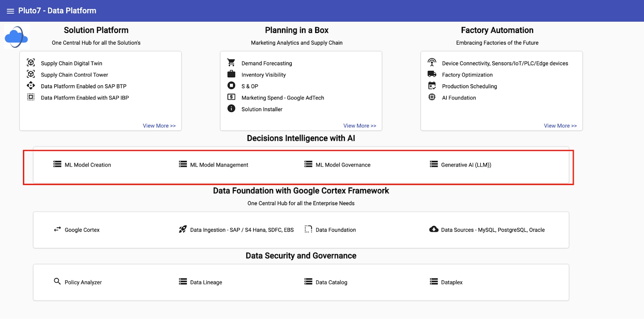
Task: Open the hamburger navigation menu
Action: 10,11
